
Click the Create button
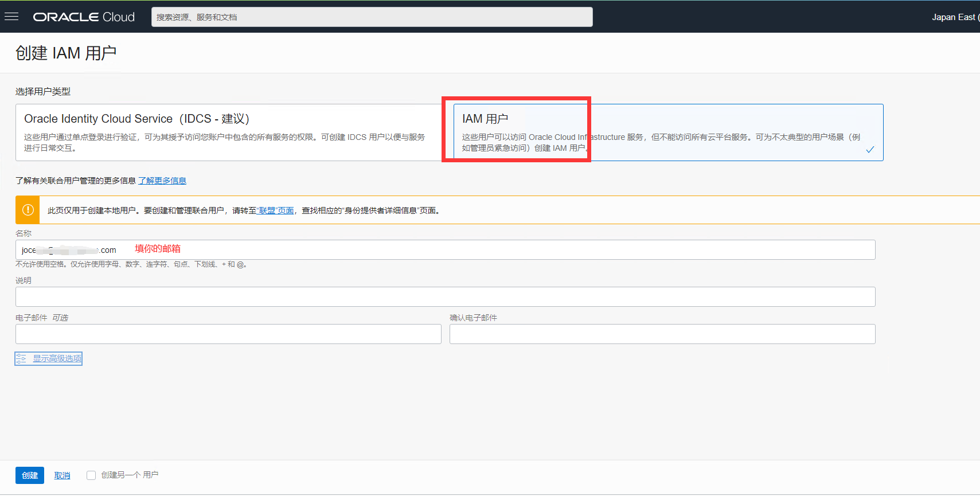pos(30,475)
